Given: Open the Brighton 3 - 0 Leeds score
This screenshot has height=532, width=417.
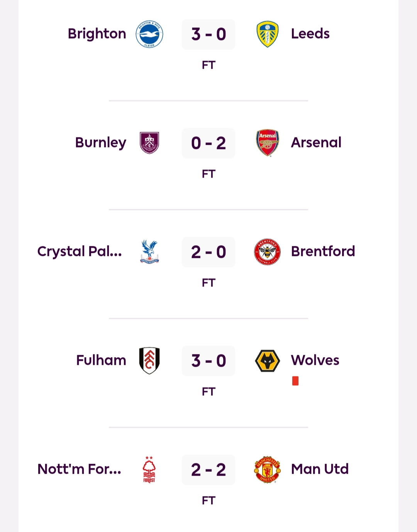Looking at the screenshot, I should pyautogui.click(x=208, y=34).
